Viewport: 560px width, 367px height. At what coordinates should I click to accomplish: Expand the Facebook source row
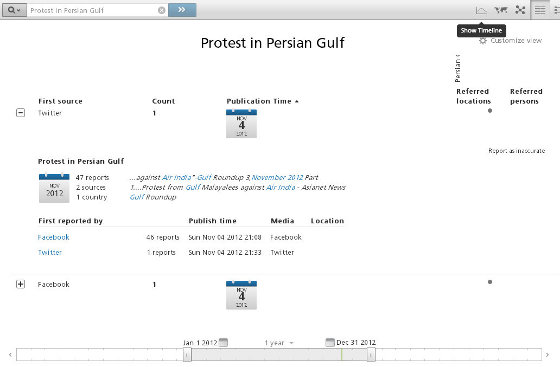[20, 284]
